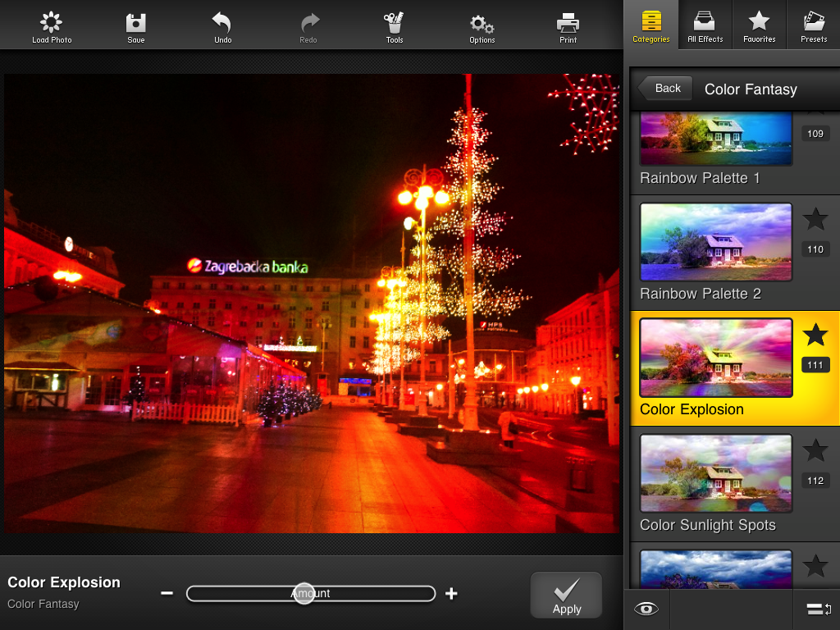Switch to the All Effects tab
The image size is (840, 630).
(705, 25)
